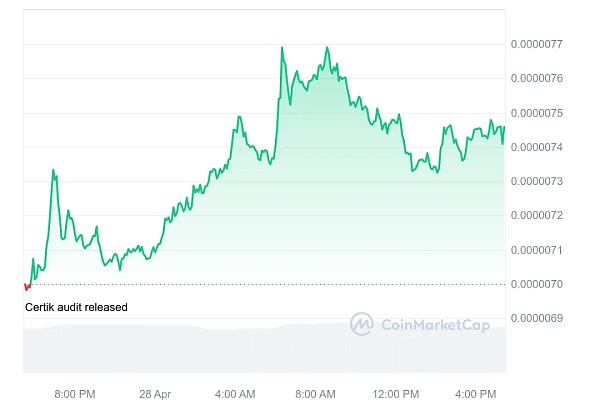Image resolution: width=600 pixels, height=400 pixels.
Task: Click the gray volume area below chart
Action: 200,350
